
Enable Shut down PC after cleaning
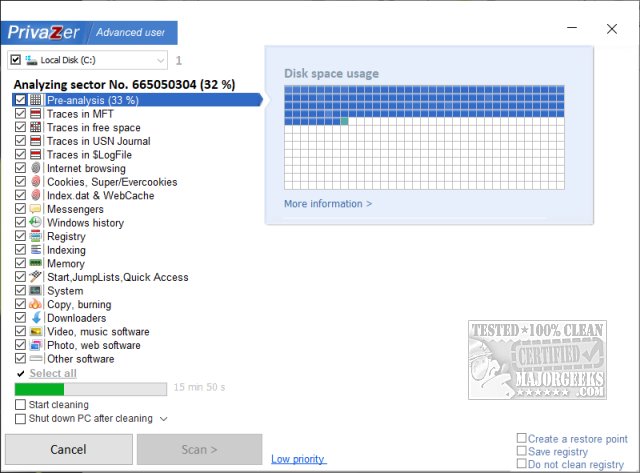point(20,419)
